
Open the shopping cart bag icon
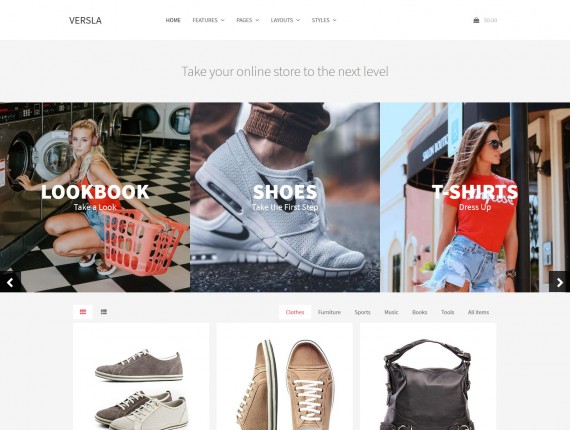[476, 20]
